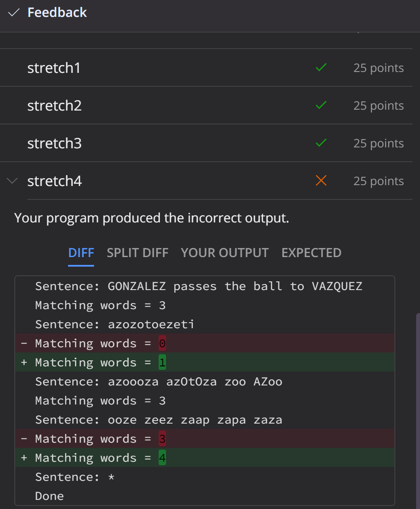This screenshot has height=509, width=420.
Task: Select the 25 points label for stretch4
Action: (378, 181)
